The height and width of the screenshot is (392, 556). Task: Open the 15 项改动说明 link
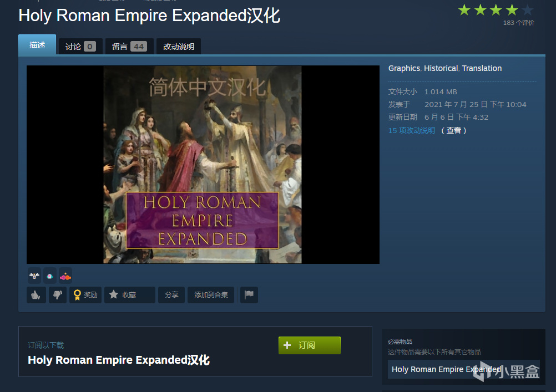pos(412,130)
